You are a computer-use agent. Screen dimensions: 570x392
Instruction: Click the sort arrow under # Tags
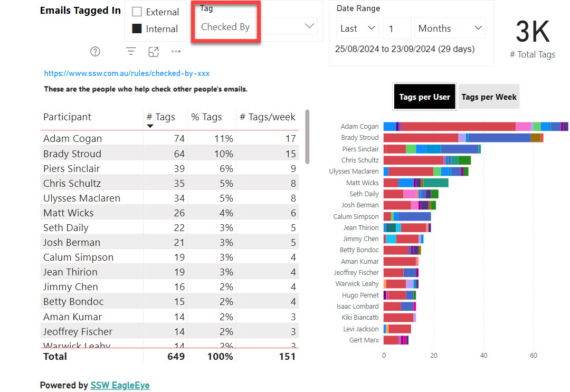pyautogui.click(x=150, y=126)
